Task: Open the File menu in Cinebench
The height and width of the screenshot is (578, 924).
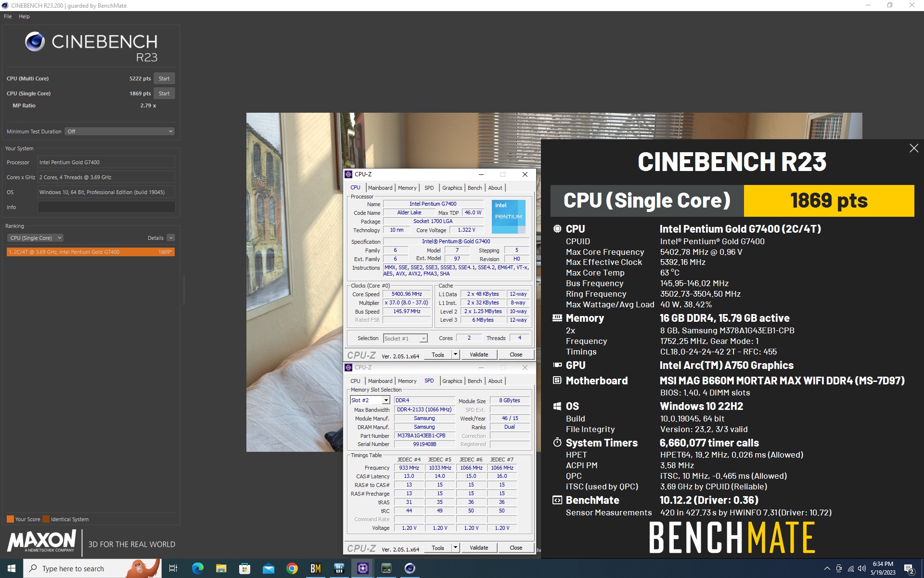Action: click(x=8, y=16)
